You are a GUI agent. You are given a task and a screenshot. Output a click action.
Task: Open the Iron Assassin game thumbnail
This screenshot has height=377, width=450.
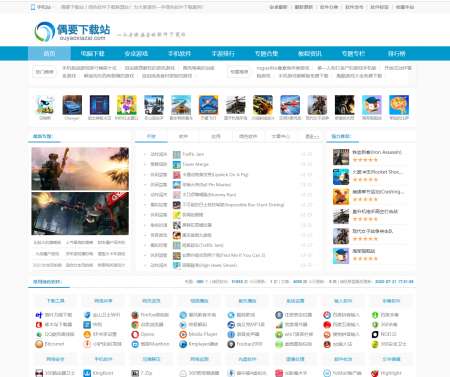click(341, 157)
